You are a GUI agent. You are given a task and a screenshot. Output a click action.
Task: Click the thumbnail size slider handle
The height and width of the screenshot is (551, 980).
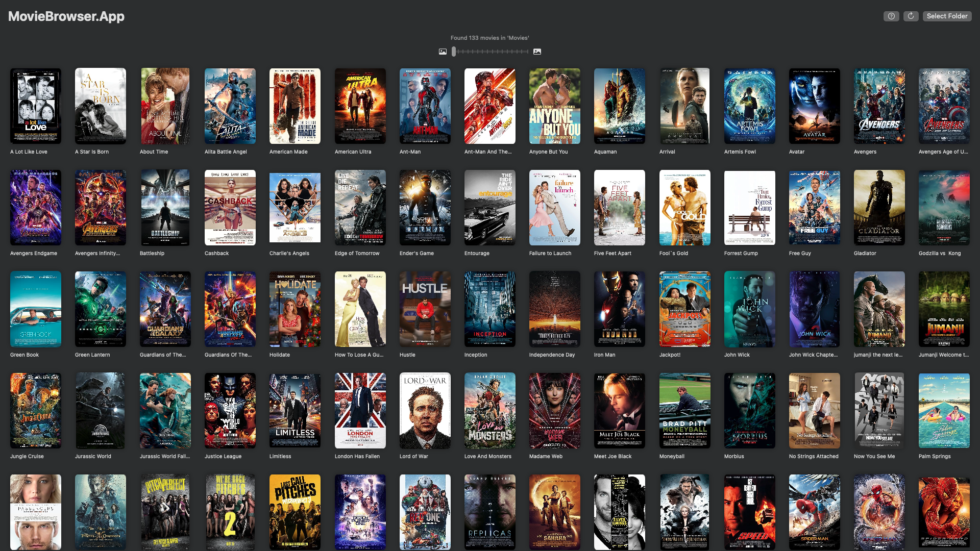point(454,52)
